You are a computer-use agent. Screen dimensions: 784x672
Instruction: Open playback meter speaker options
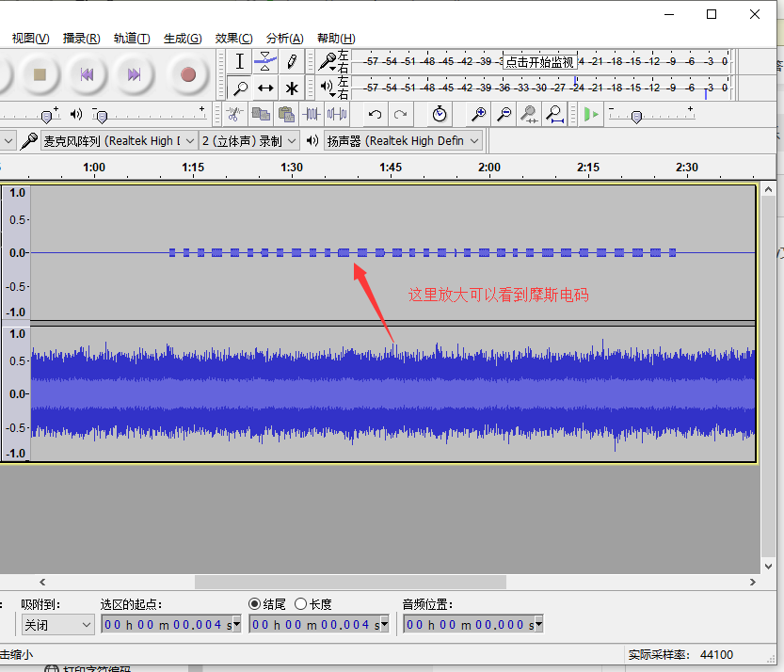(x=328, y=88)
